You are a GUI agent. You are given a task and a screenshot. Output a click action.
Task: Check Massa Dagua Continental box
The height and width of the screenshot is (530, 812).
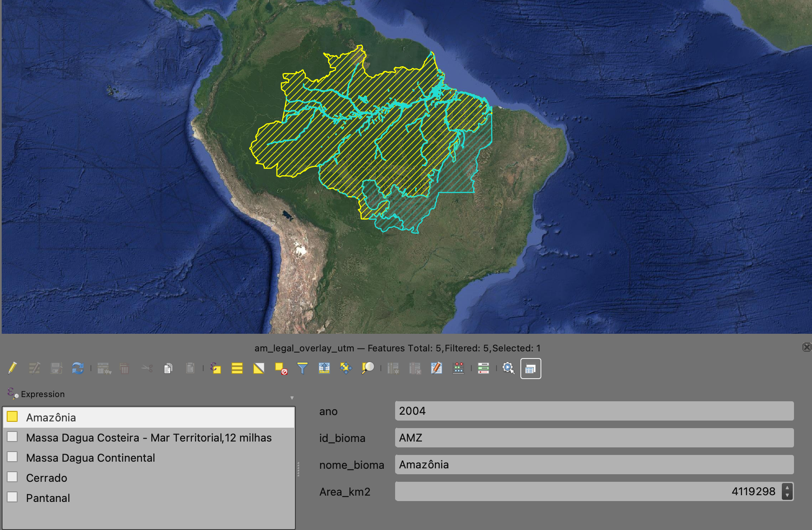coord(13,457)
